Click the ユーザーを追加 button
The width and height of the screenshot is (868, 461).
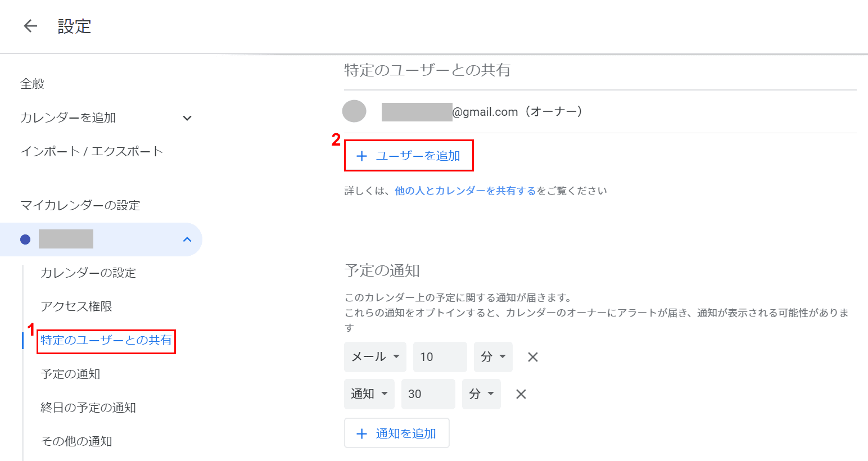point(409,156)
